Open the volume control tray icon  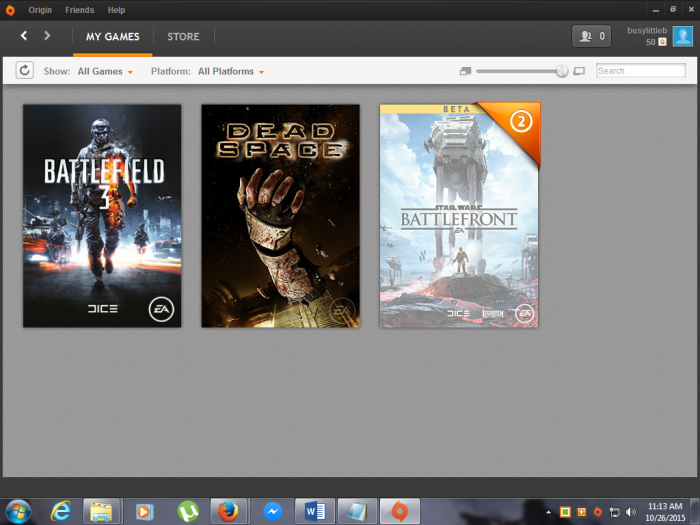630,512
